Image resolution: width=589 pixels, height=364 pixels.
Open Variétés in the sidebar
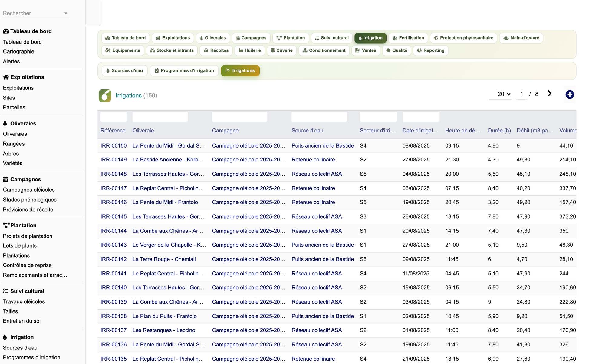coord(12,163)
